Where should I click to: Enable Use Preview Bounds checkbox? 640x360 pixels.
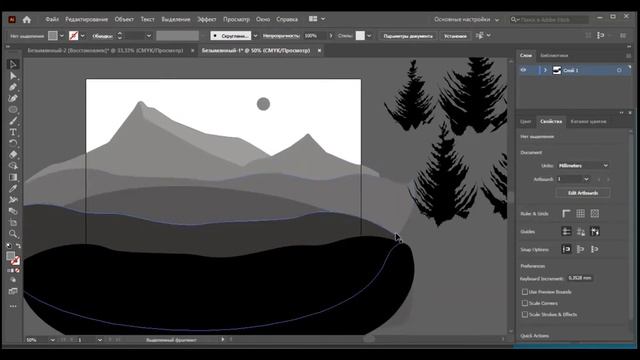[524, 292]
